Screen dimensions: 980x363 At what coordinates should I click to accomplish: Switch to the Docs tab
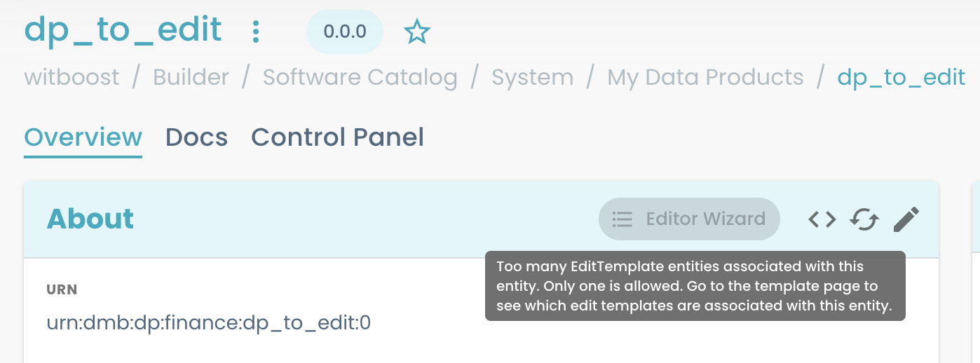[x=196, y=137]
